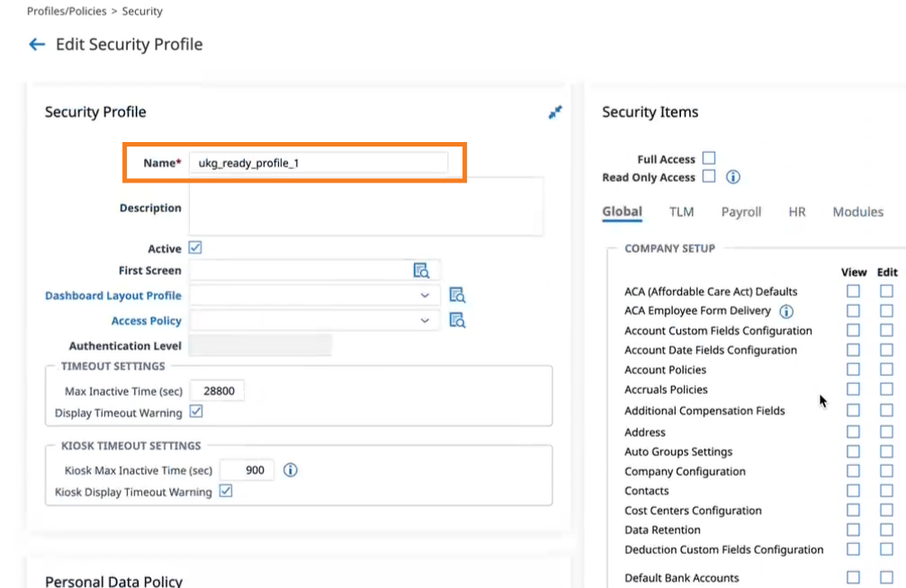Open the Access Policy lookup icon
The image size is (906, 588).
click(x=457, y=321)
